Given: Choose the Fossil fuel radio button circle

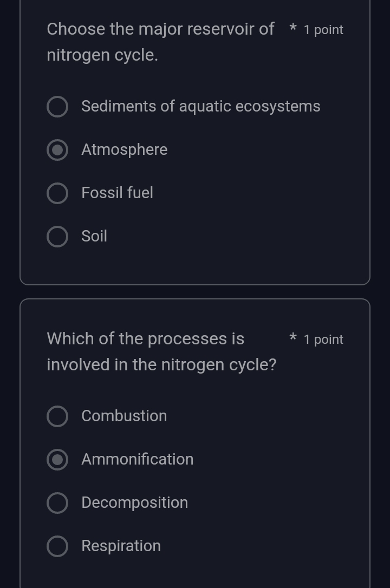Looking at the screenshot, I should tap(57, 193).
